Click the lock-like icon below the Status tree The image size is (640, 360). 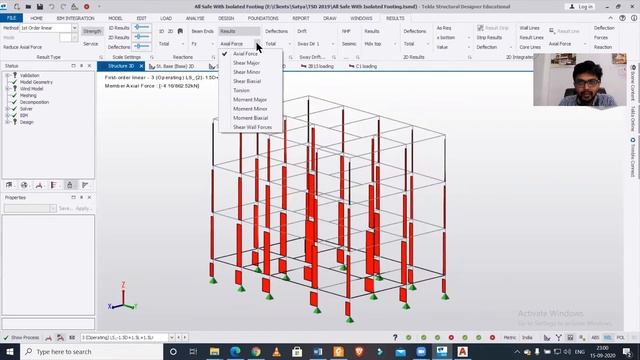point(70,185)
